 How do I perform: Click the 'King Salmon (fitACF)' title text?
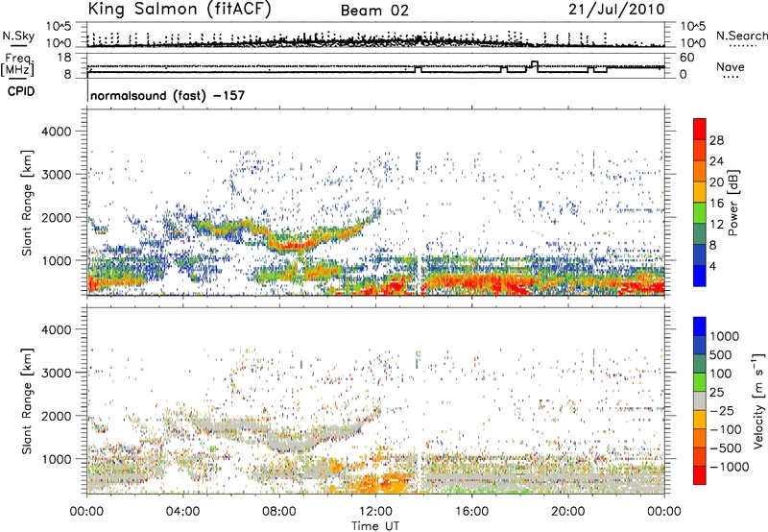(180, 9)
